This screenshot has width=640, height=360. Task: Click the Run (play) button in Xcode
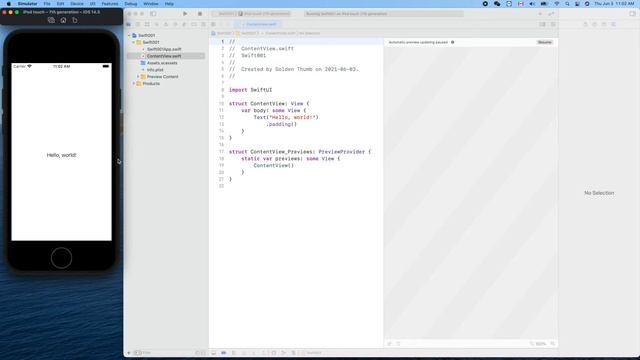click(185, 14)
